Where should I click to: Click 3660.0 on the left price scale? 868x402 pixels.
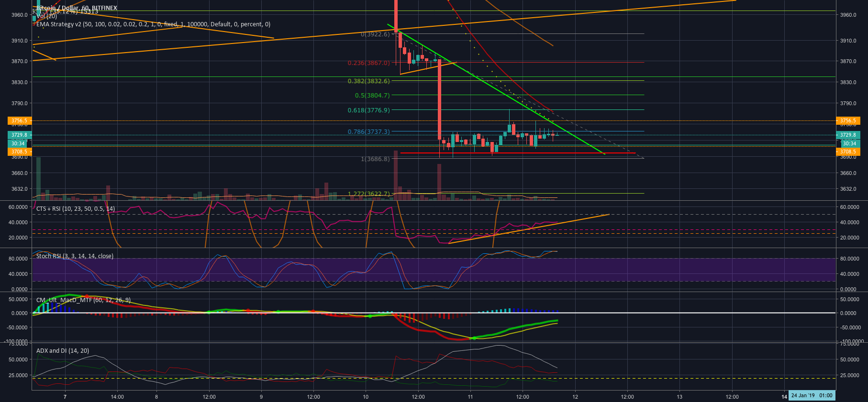(20, 173)
